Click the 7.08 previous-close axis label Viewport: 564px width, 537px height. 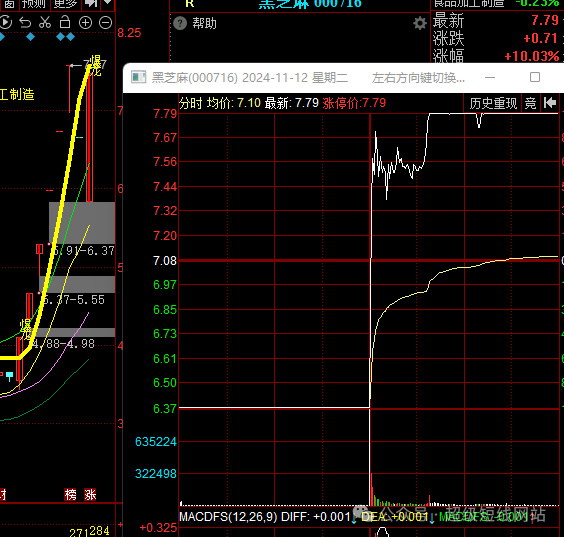(x=165, y=261)
